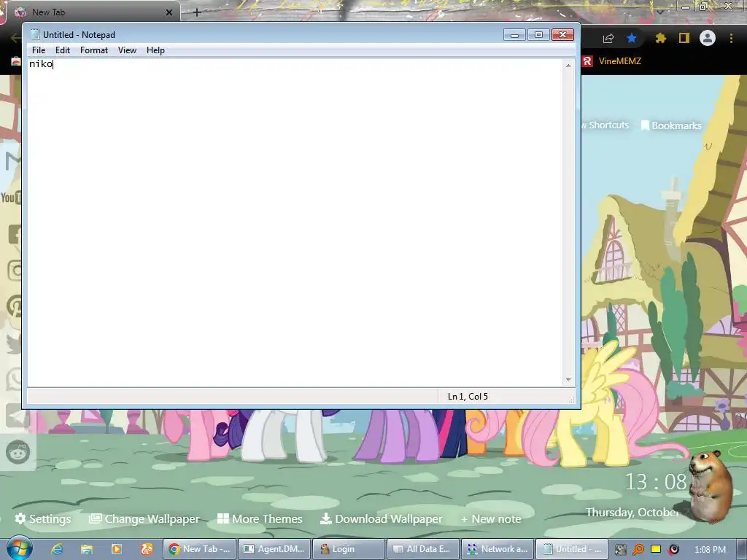Image resolution: width=747 pixels, height=560 pixels.
Task: Click + New note
Action: pos(491,519)
